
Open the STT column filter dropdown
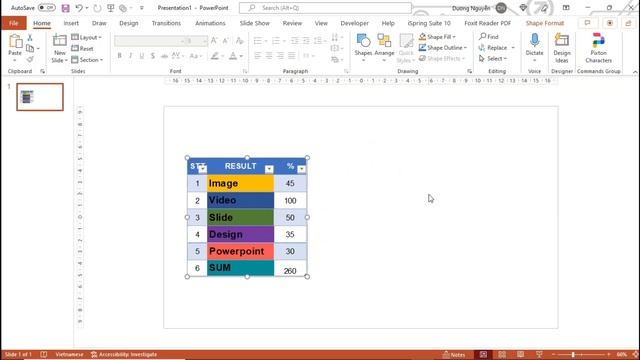click(x=203, y=169)
